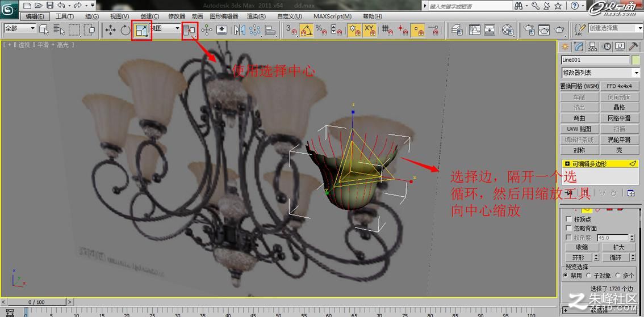644x317 pixels.
Task: Toggle the 3D Snaps button
Action: click(x=291, y=29)
